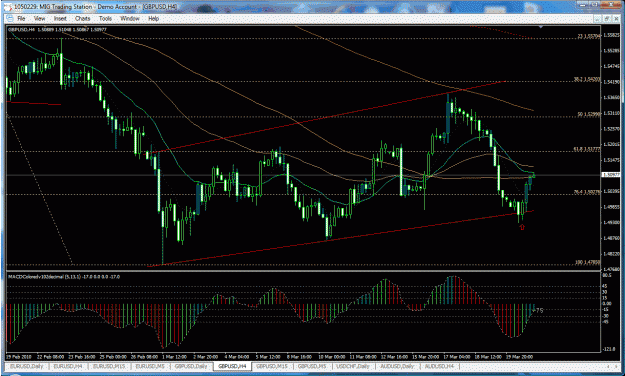Select the 23 Fibonacci level label at top
Screen dimensions: 625x376
(589, 36)
